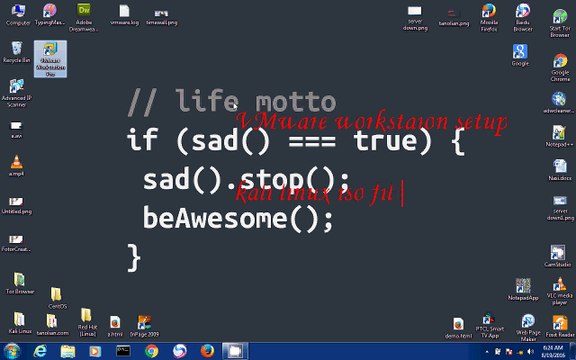Launch Mozilla Firefox desktop shortcut

click(489, 18)
